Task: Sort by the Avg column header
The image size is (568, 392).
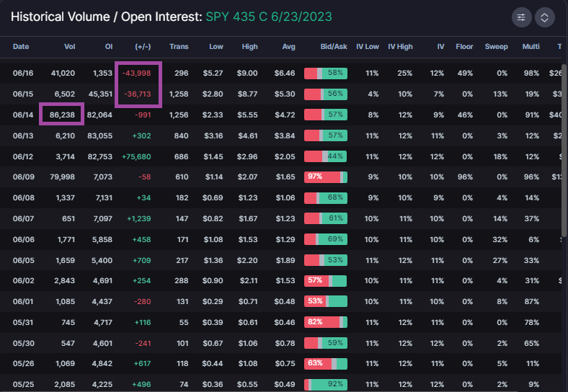Action: (289, 47)
